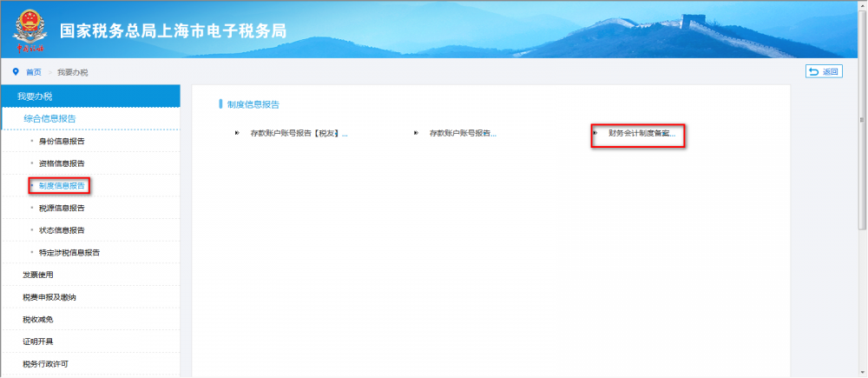This screenshot has width=868, height=378.
Task: Open 身份信息报告 sidebar item
Action: tap(62, 142)
